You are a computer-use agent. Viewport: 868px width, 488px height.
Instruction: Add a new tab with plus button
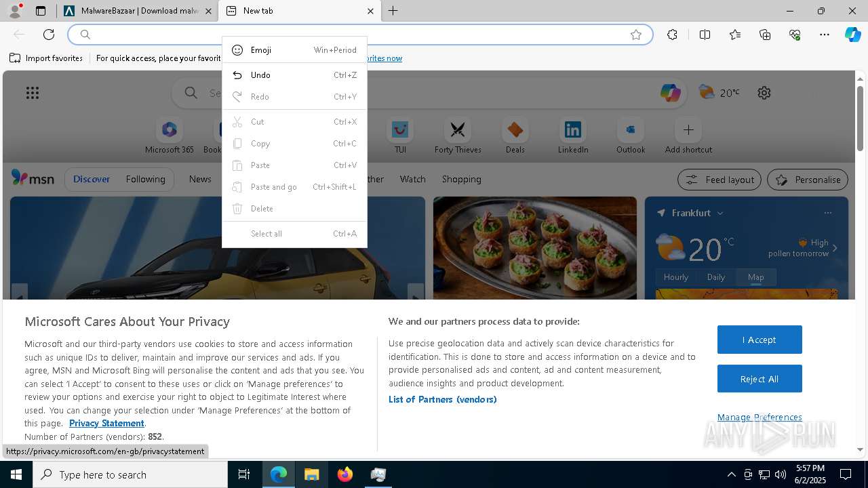click(393, 11)
